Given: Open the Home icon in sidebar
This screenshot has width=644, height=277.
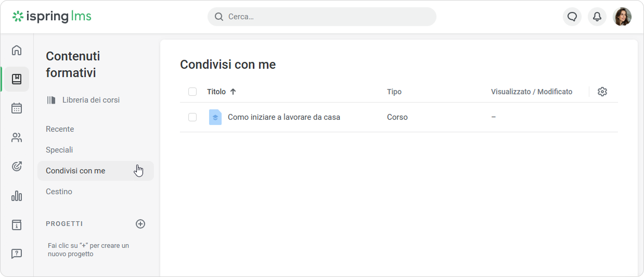Looking at the screenshot, I should coord(17,50).
